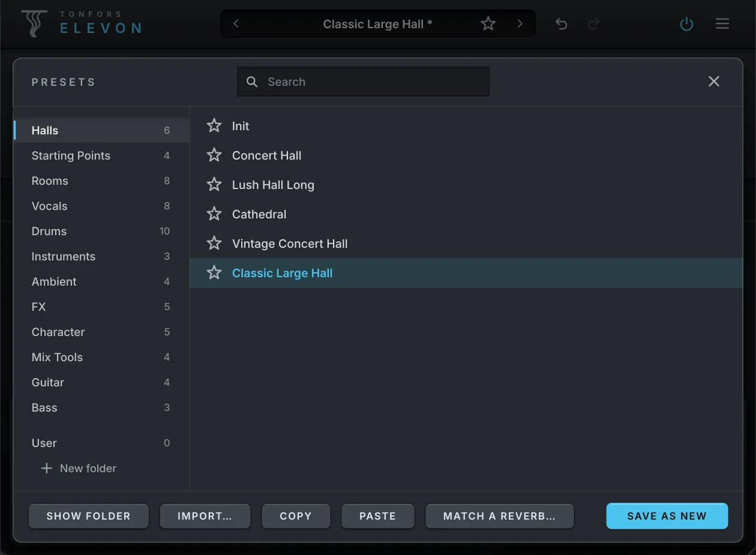This screenshot has width=756, height=555.
Task: Load the Init preset
Action: 466,126
